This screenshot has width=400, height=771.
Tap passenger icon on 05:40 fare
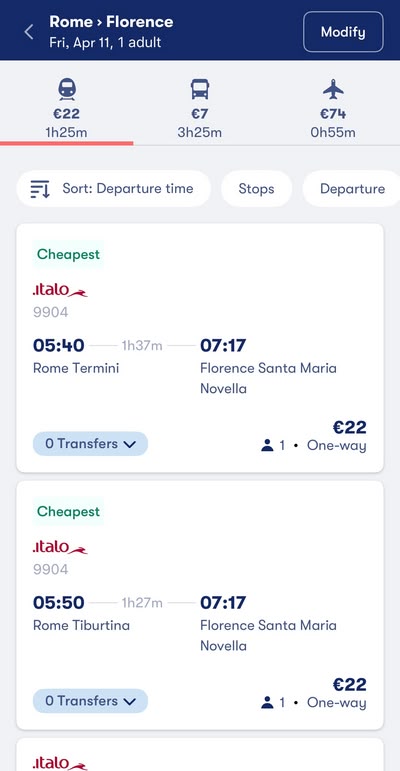[267, 446]
